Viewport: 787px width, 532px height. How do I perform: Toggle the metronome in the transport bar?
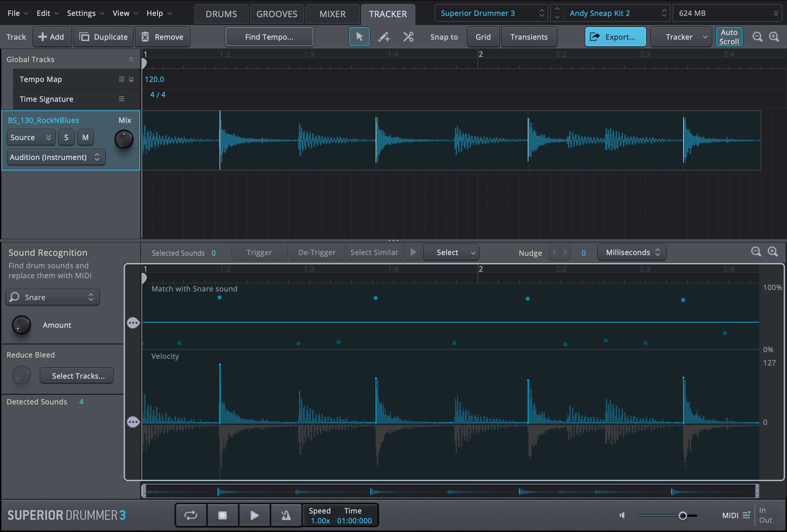click(x=286, y=515)
